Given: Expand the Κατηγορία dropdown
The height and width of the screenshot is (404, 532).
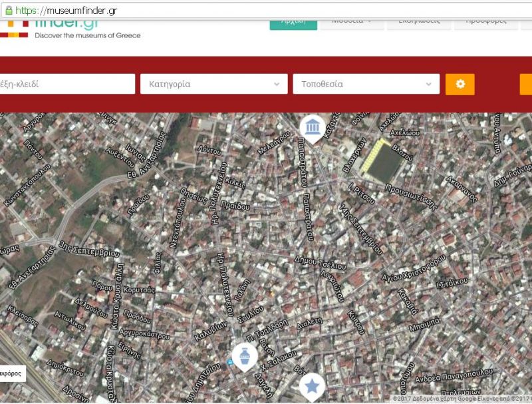Looking at the screenshot, I should (x=213, y=85).
